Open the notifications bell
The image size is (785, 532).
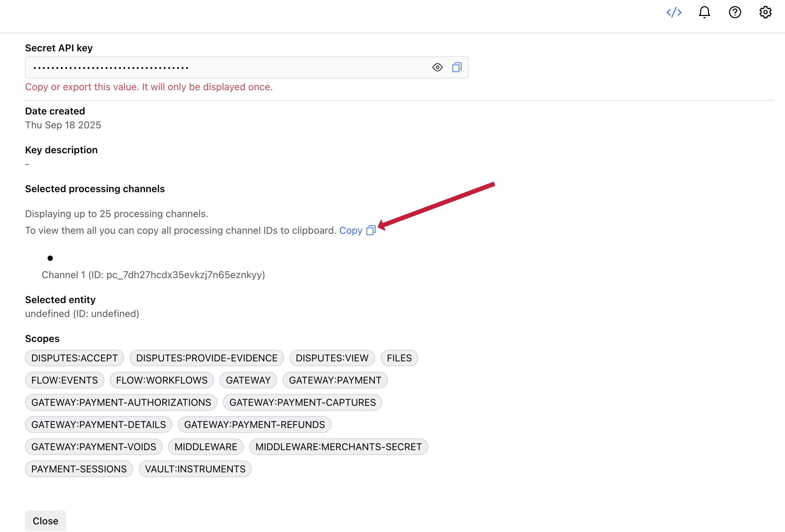pos(704,12)
